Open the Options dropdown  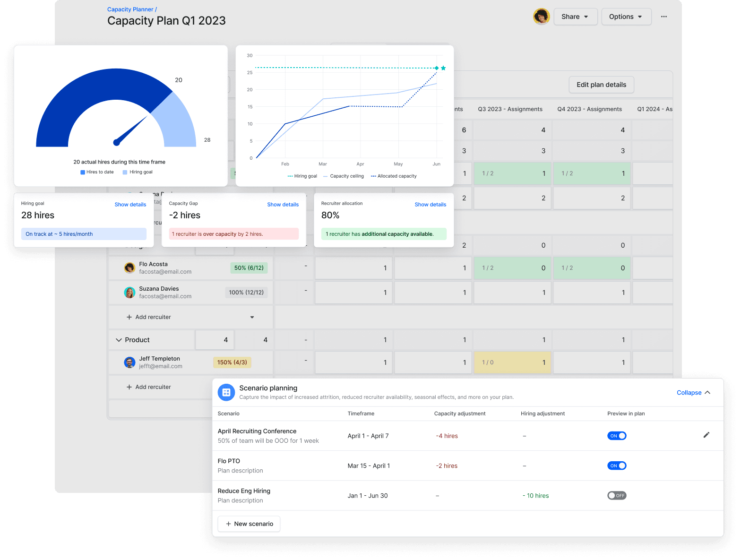(626, 17)
